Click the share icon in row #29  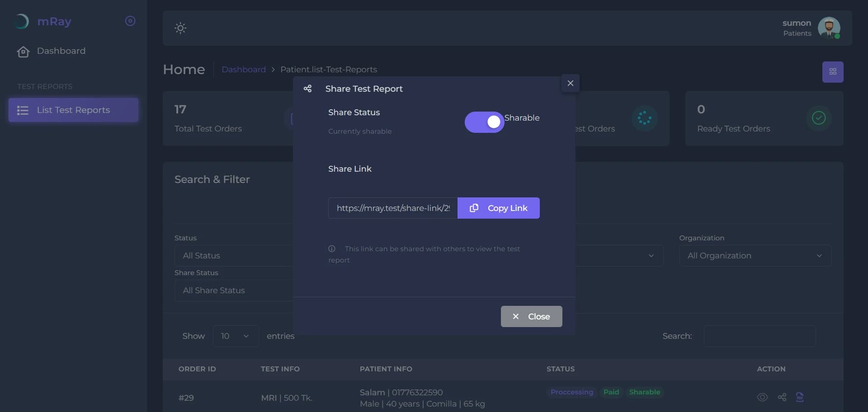click(x=782, y=397)
